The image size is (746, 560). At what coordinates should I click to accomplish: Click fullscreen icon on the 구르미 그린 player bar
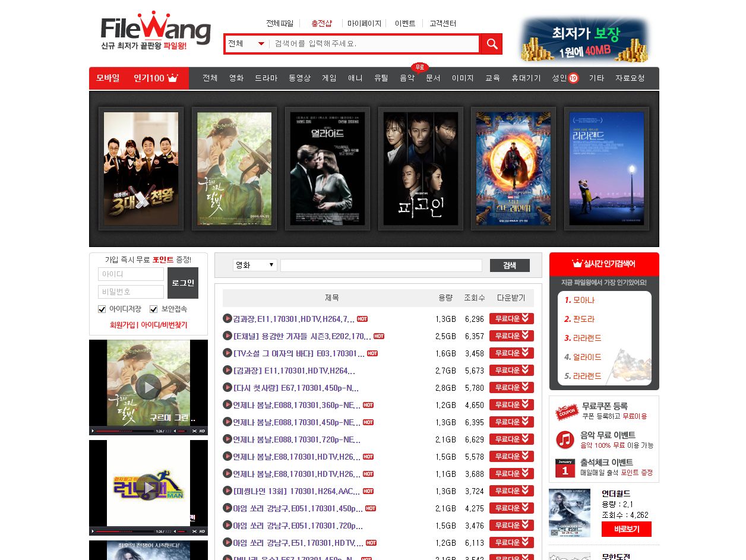194,431
